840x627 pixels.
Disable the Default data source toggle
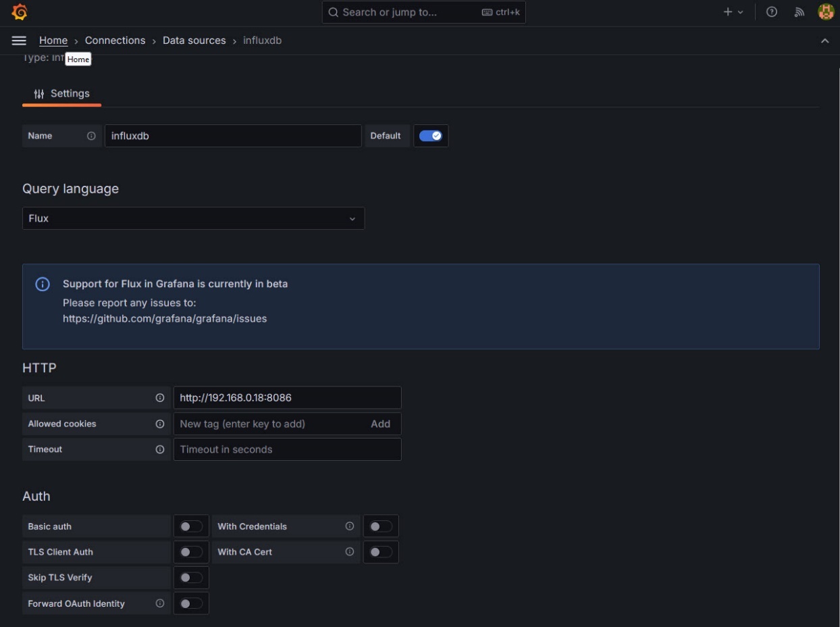431,135
